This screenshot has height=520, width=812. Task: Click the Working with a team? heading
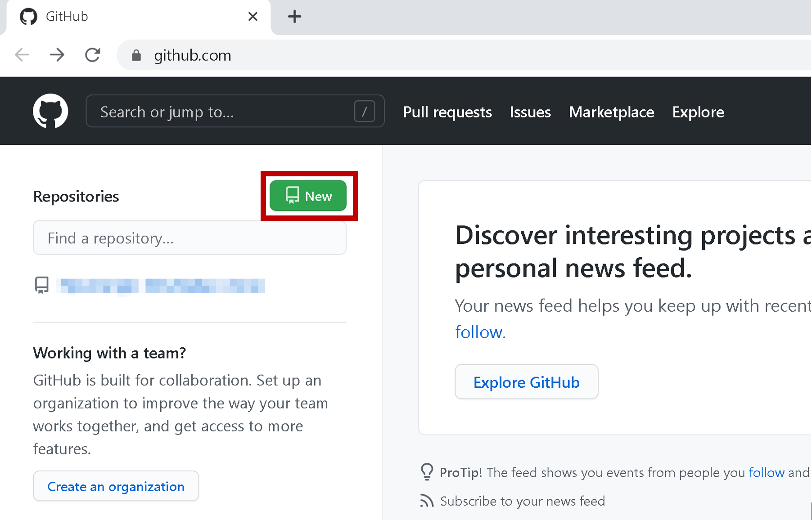pyautogui.click(x=109, y=353)
